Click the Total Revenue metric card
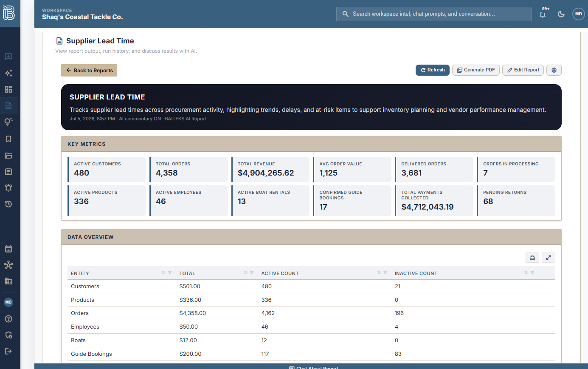The width and height of the screenshot is (588, 369). pyautogui.click(x=270, y=169)
